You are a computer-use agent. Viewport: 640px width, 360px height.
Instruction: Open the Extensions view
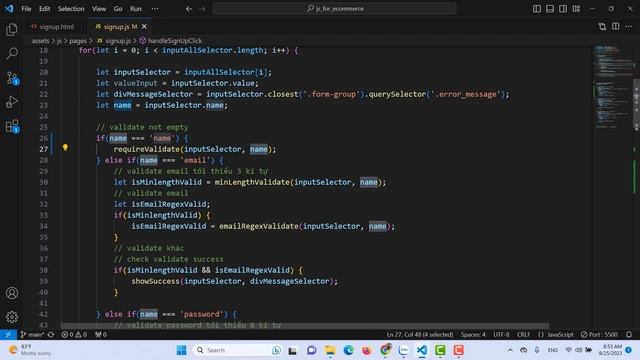pyautogui.click(x=12, y=126)
